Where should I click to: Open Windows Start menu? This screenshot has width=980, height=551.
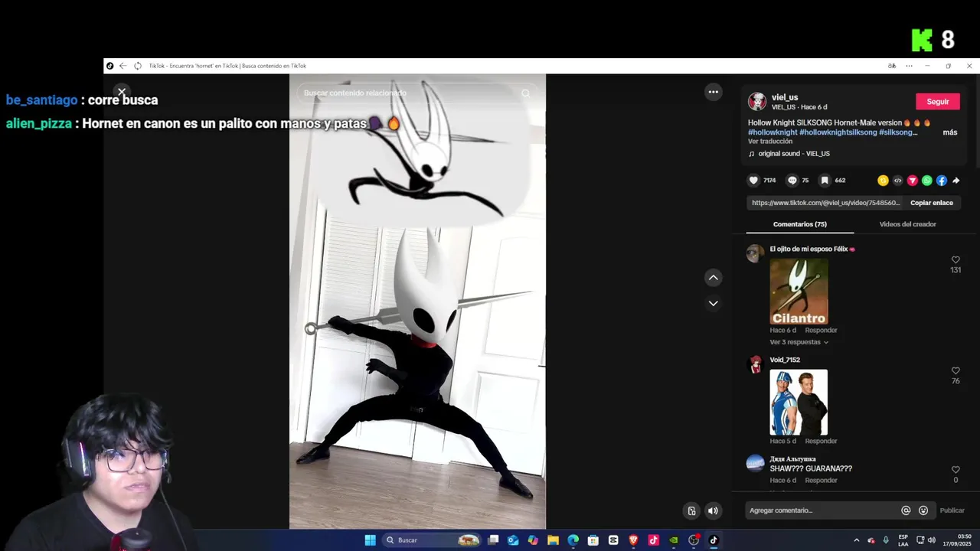coord(371,540)
